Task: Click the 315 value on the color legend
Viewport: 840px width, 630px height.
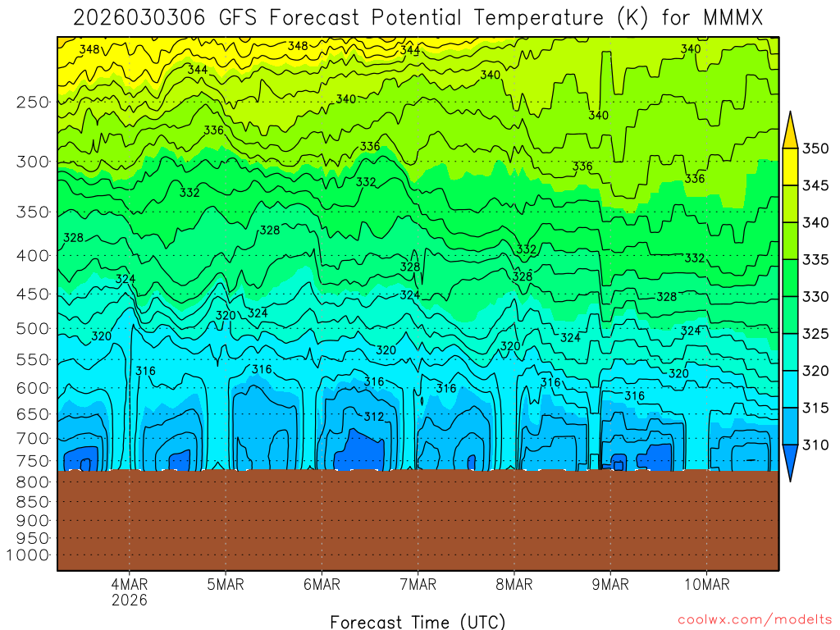Action: pyautogui.click(x=815, y=408)
